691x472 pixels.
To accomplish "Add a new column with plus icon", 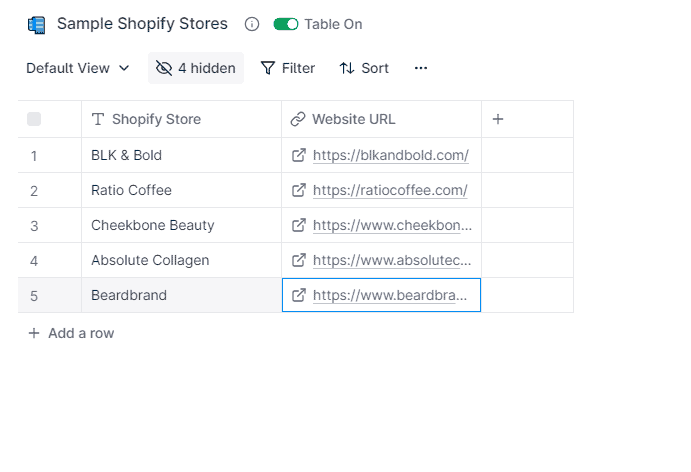I will [x=498, y=119].
